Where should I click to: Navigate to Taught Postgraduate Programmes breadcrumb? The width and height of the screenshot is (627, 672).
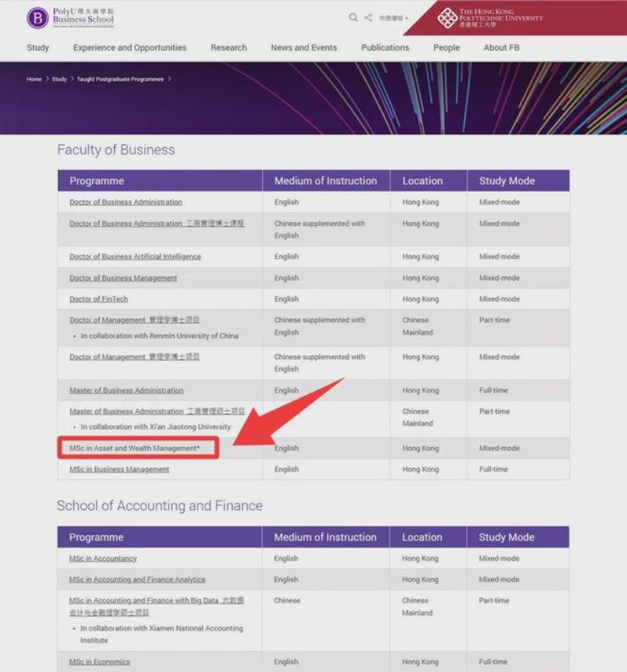119,79
